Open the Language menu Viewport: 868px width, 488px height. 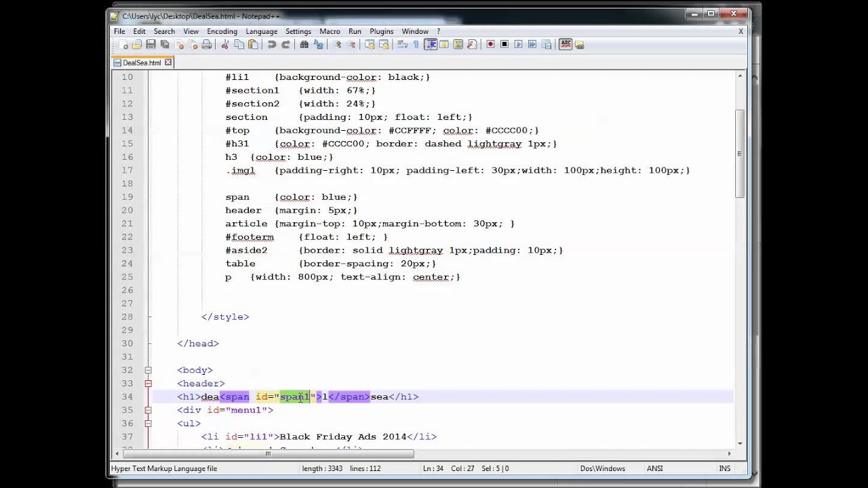pyautogui.click(x=261, y=31)
